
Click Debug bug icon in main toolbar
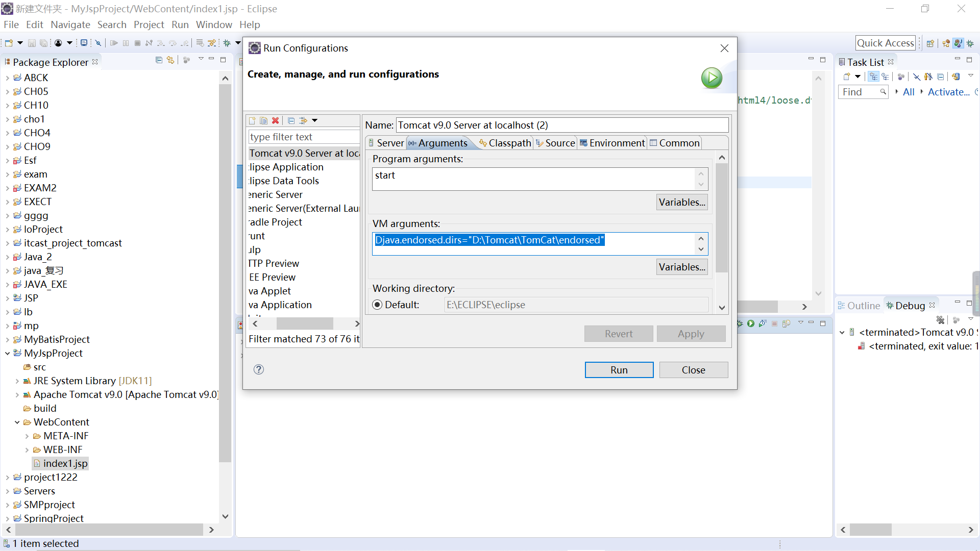[227, 43]
